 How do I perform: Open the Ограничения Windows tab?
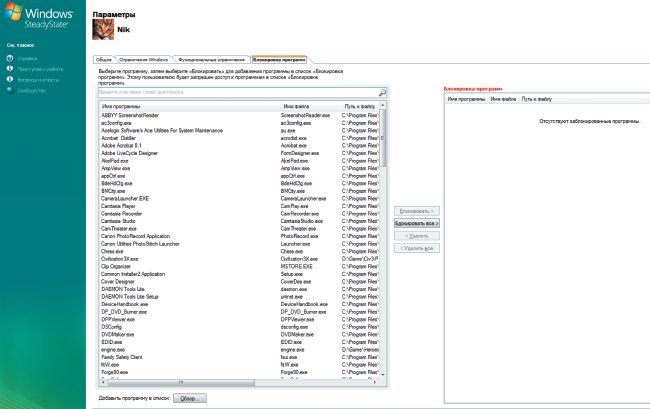coord(139,60)
